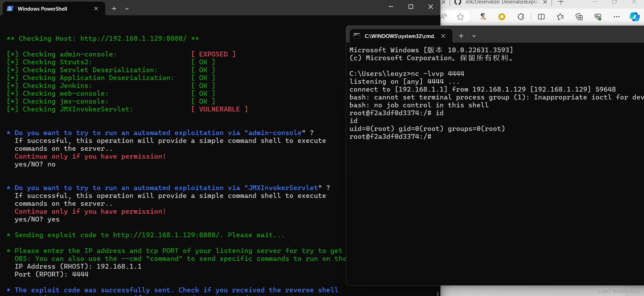Image resolution: width=644 pixels, height=296 pixels.
Task: Close the Windows PowerShell tab
Action: point(96,9)
